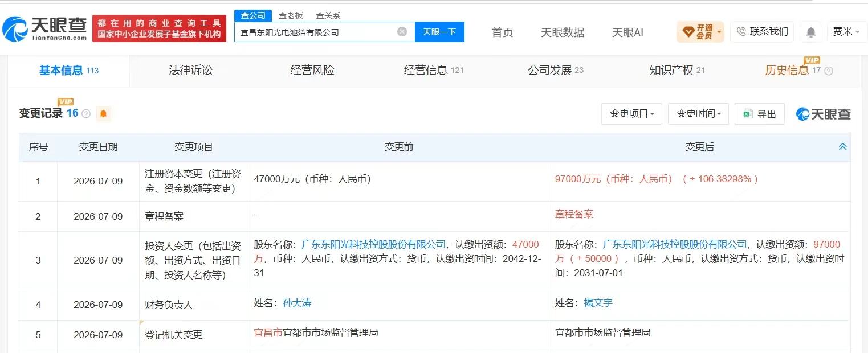Open the notification bell
This screenshot has height=353, width=868.
coord(810,32)
